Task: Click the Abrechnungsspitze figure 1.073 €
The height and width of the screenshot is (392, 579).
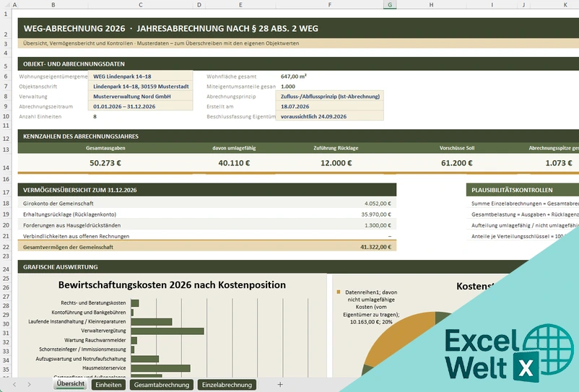Action: point(559,162)
